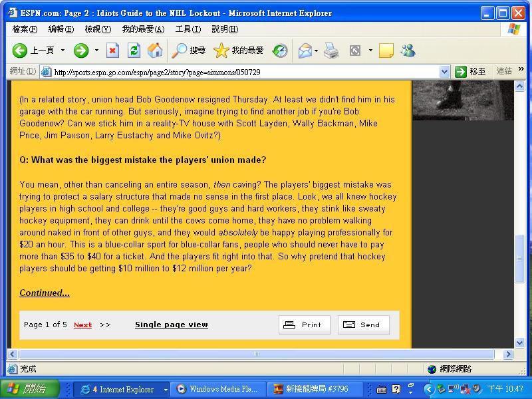This screenshot has height=399, width=532.
Task: Switch to Windows Media Player on taskbar
Action: (x=217, y=389)
